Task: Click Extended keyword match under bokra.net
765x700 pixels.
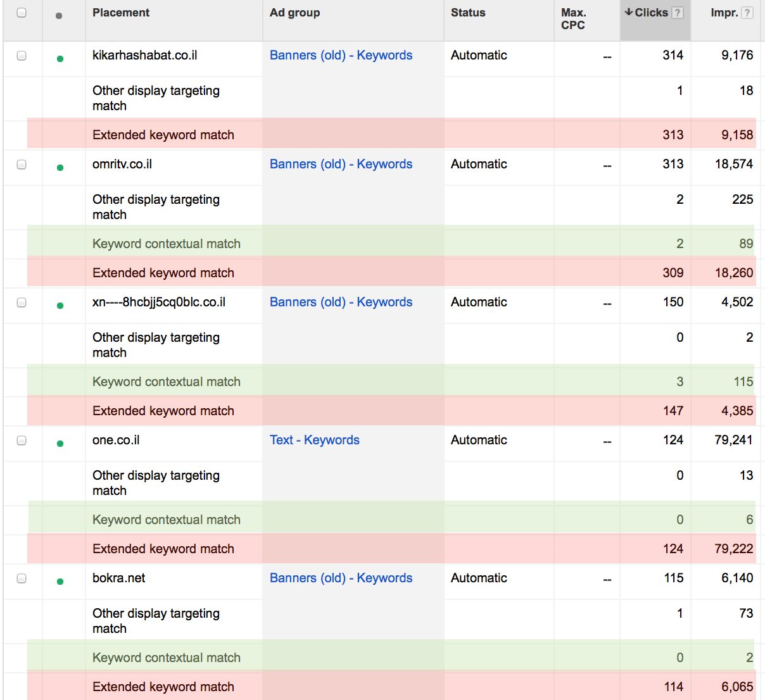Action: (163, 687)
